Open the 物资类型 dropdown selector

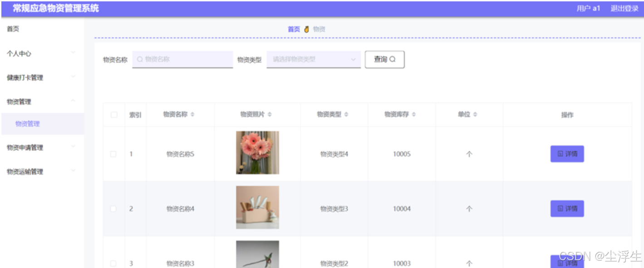314,59
